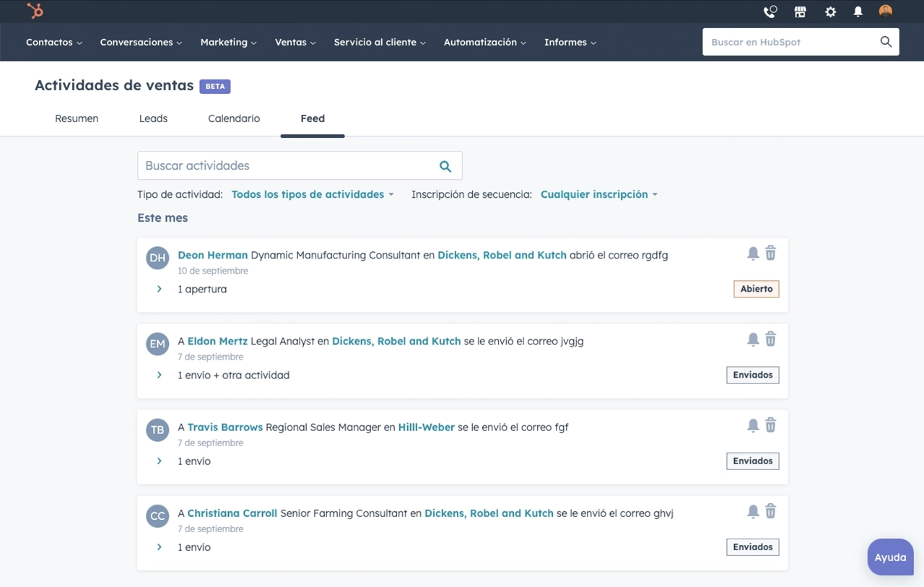
Task: Open the marketplace store icon
Action: click(x=800, y=12)
